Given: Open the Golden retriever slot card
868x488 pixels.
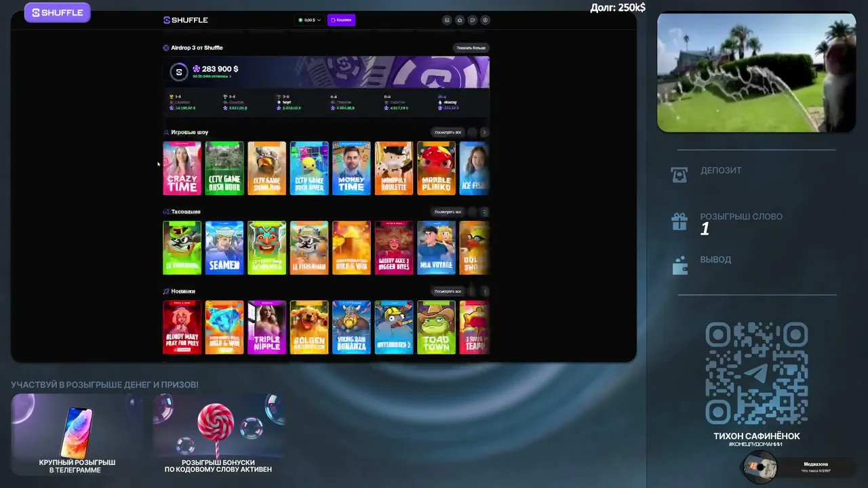Looking at the screenshot, I should click(x=309, y=327).
